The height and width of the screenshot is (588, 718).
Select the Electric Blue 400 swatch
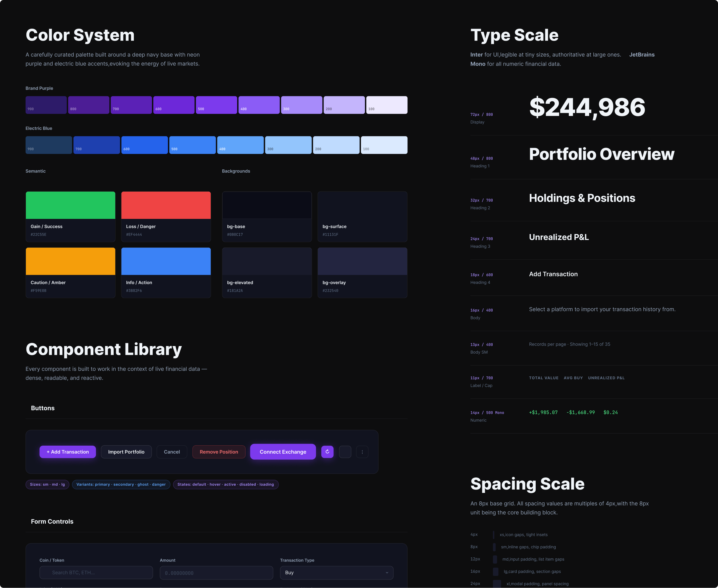(241, 145)
